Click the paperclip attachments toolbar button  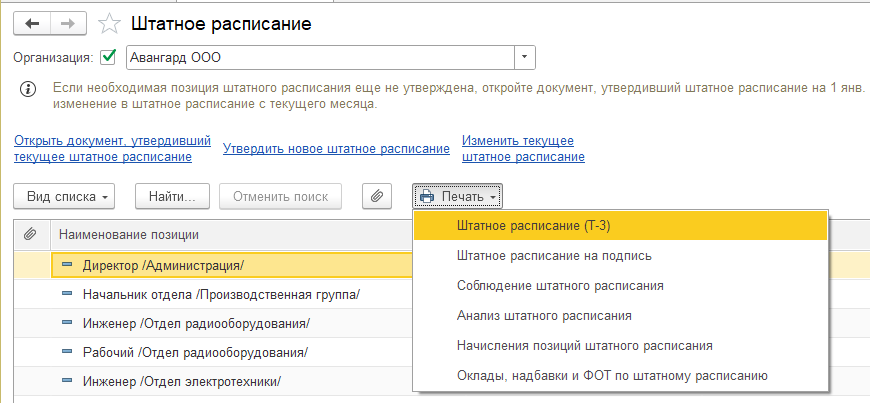377,197
